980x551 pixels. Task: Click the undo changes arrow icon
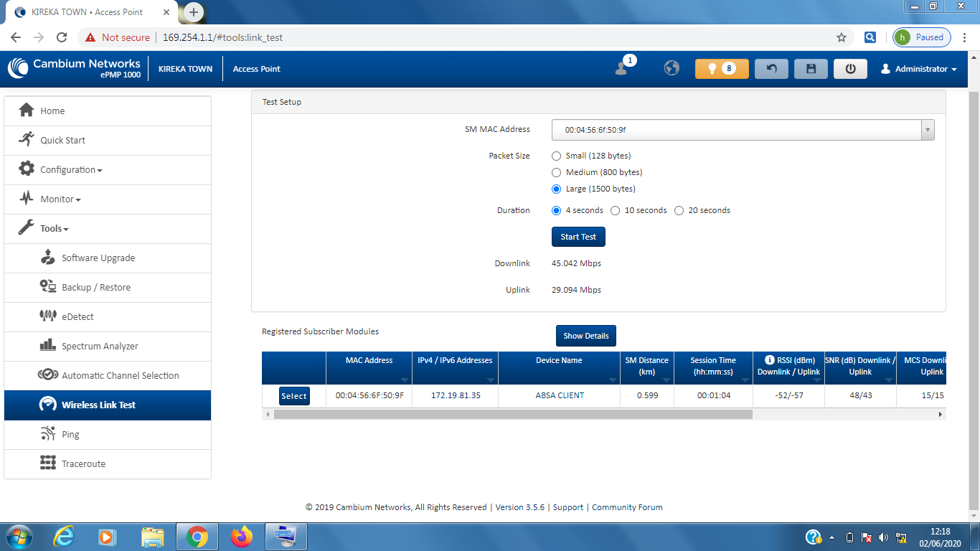(771, 69)
